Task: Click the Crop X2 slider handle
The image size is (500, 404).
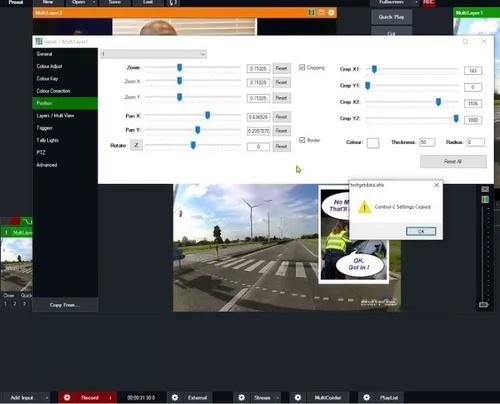Action: click(438, 102)
